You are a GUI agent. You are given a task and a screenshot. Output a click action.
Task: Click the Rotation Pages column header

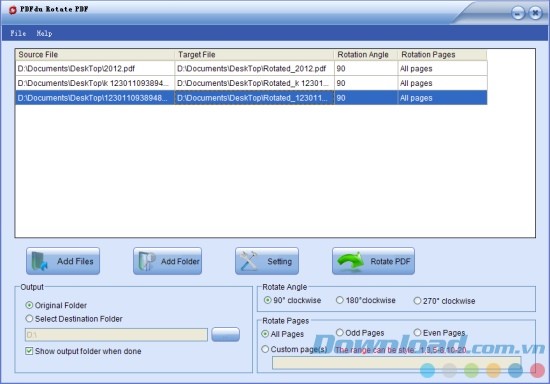click(x=442, y=55)
